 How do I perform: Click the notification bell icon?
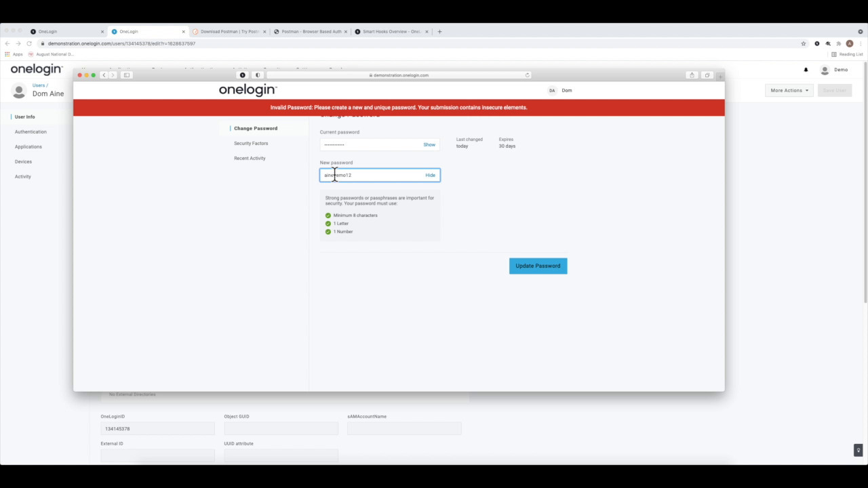coord(806,70)
